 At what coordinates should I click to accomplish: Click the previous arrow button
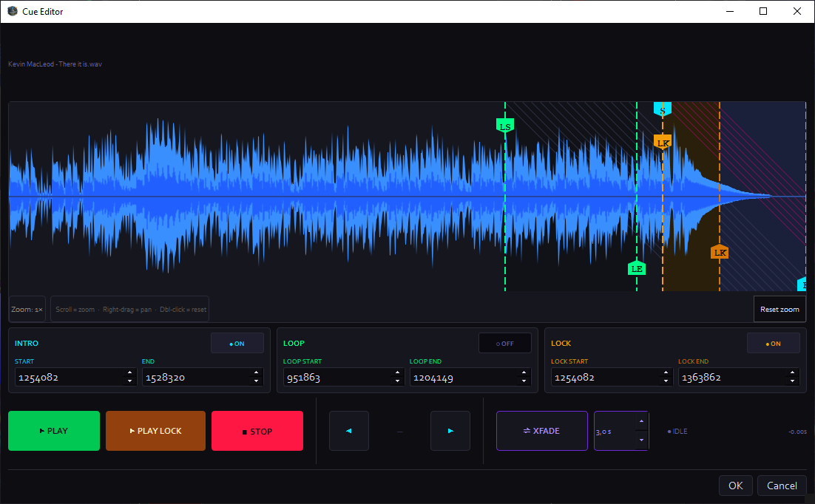(x=349, y=431)
